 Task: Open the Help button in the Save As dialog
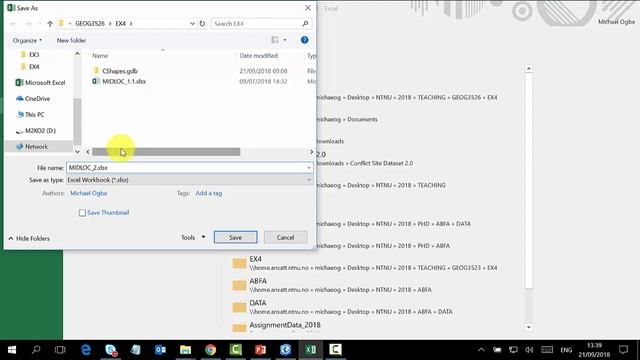[x=304, y=40]
